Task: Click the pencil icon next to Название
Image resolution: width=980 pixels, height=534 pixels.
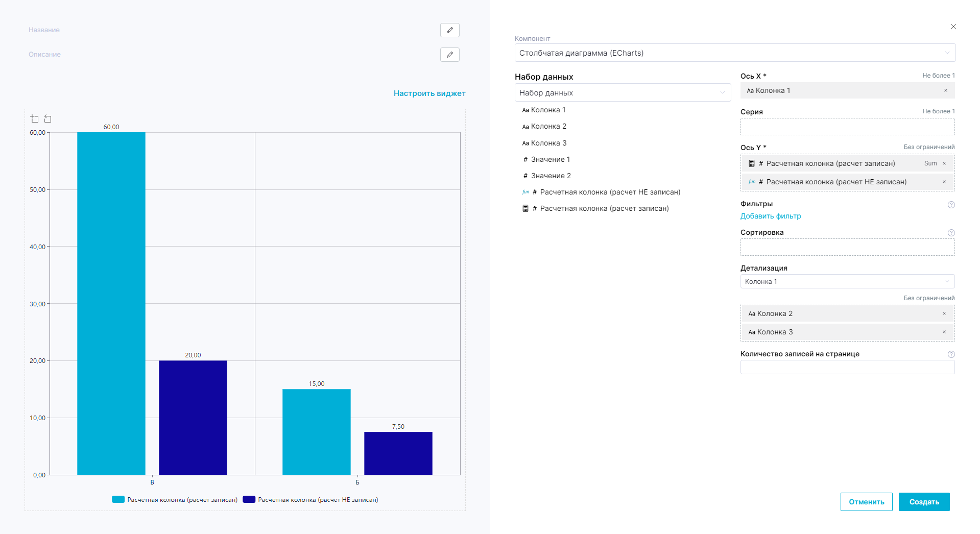Action: (x=449, y=30)
